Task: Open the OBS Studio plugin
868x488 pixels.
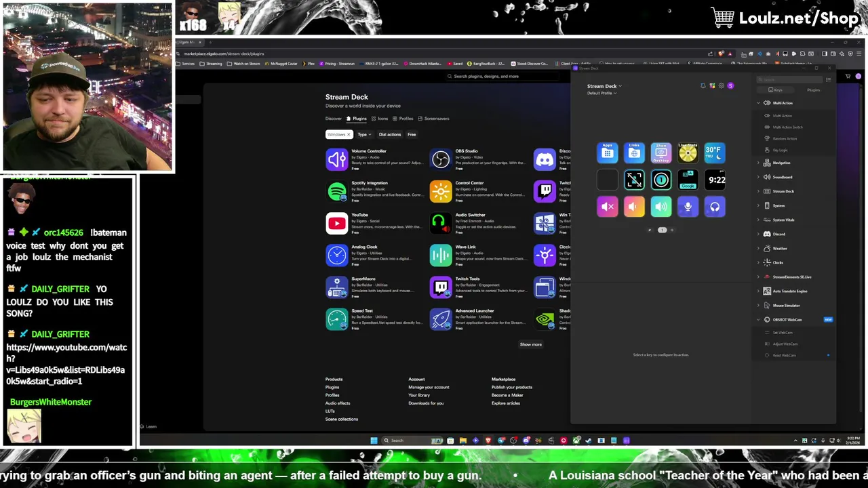Action: (478, 159)
